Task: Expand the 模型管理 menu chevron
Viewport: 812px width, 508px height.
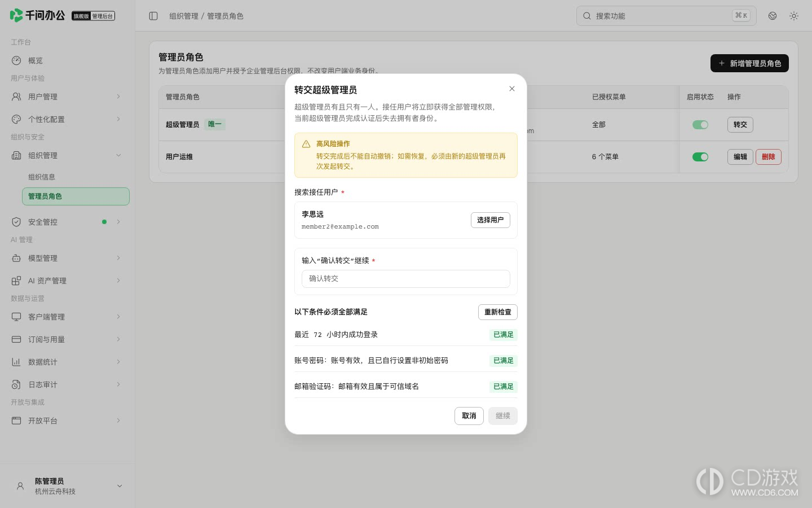Action: pyautogui.click(x=118, y=258)
